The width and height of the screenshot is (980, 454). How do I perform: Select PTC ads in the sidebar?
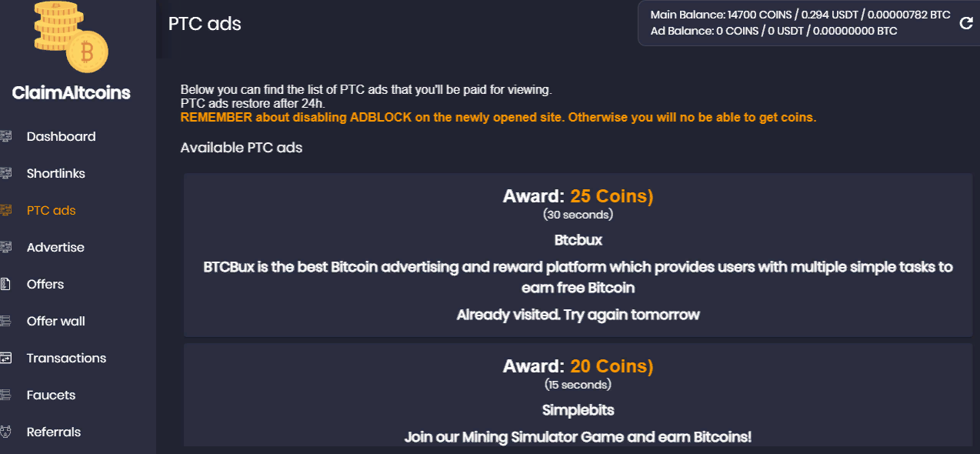[x=51, y=211]
